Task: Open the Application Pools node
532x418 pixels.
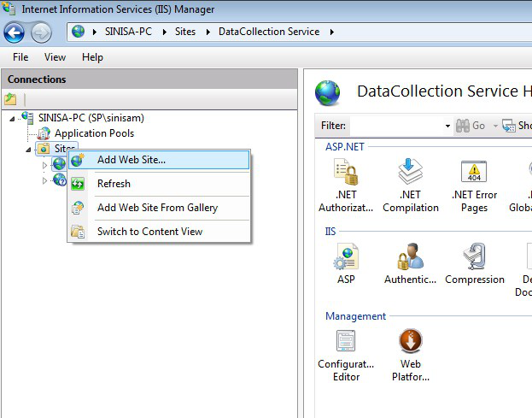Action: [94, 133]
